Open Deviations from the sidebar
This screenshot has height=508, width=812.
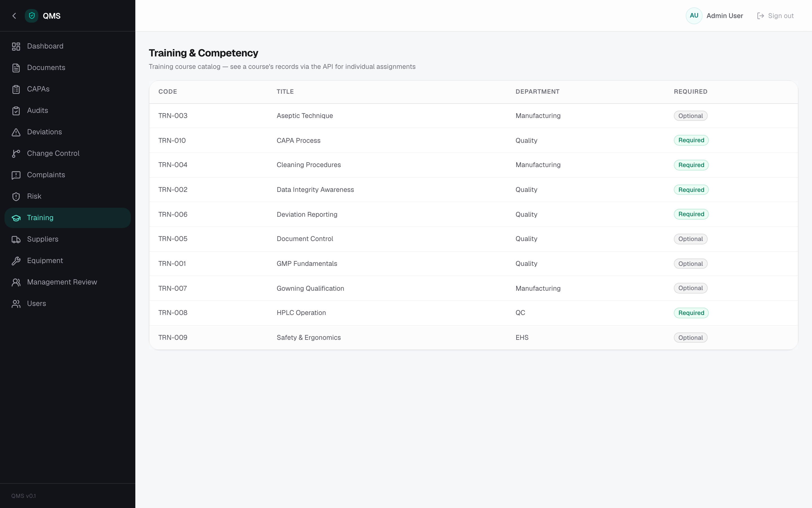pos(67,132)
